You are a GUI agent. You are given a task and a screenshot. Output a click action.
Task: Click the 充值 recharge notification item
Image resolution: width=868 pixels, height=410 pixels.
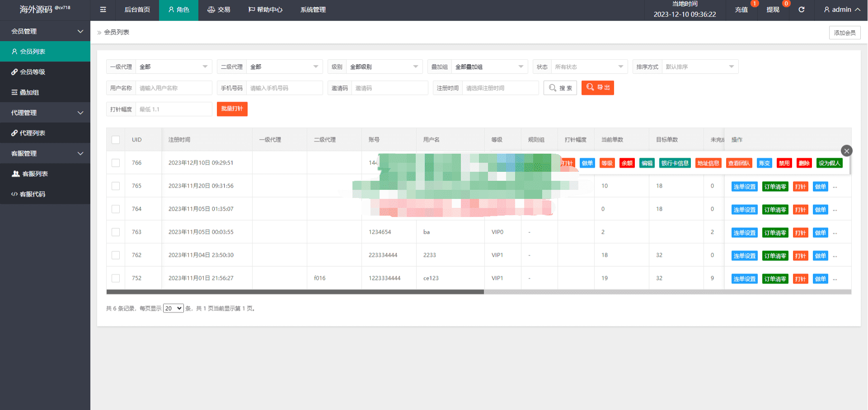click(x=741, y=9)
